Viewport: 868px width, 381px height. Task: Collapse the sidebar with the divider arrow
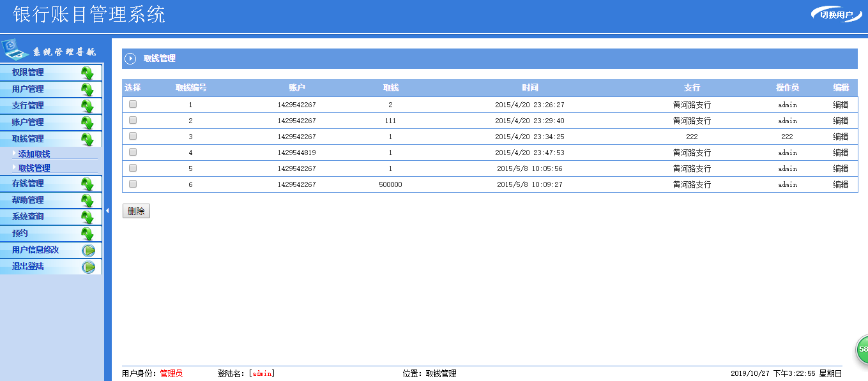pos(107,210)
